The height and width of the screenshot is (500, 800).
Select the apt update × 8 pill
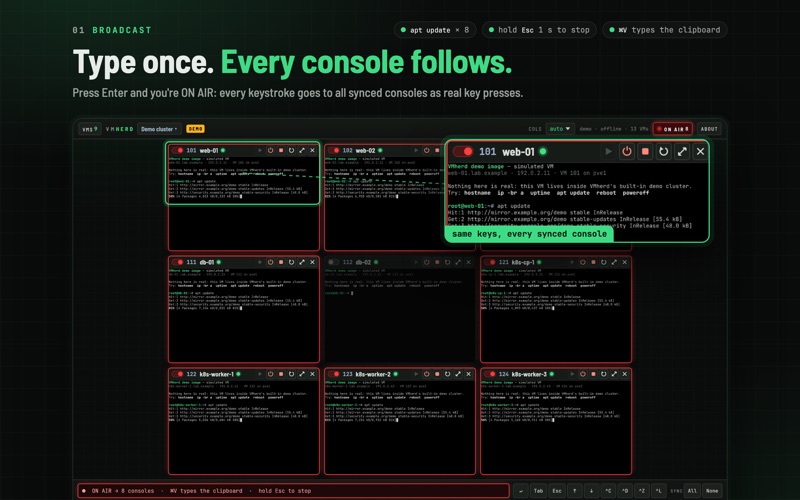tap(435, 30)
